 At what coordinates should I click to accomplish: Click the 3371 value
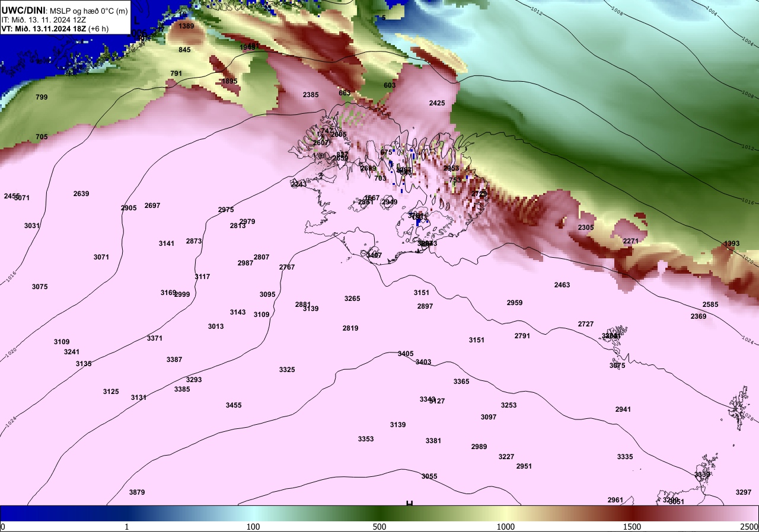click(x=155, y=338)
